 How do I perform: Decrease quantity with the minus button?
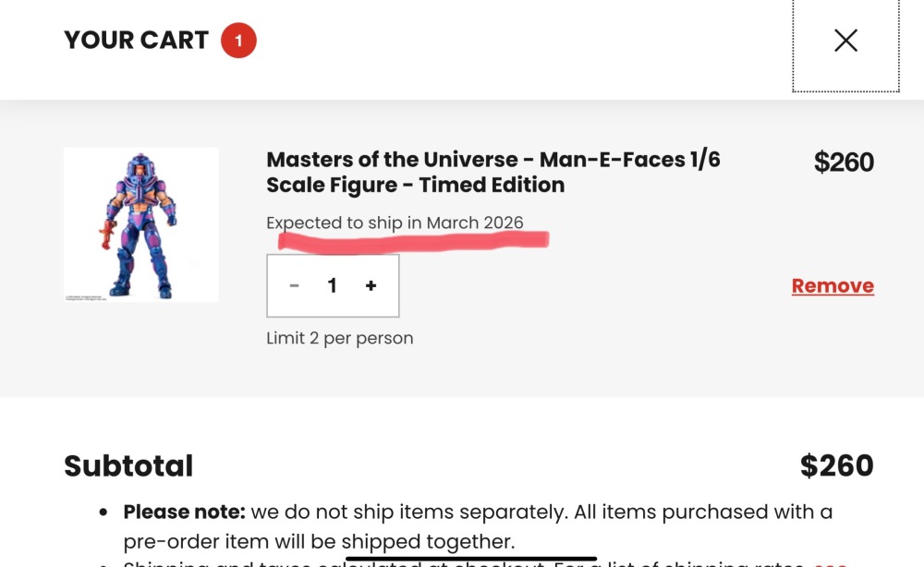[294, 286]
